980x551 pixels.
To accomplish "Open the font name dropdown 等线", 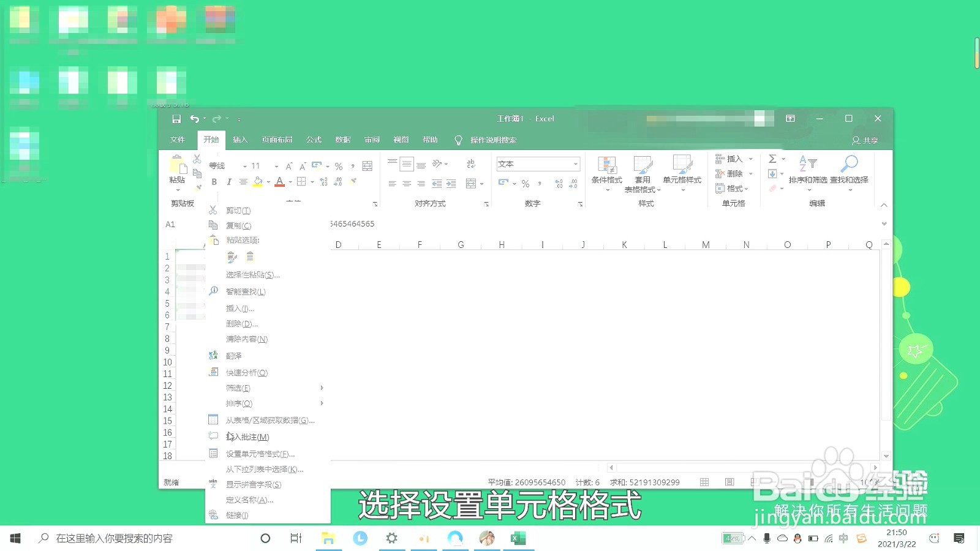I will [245, 166].
